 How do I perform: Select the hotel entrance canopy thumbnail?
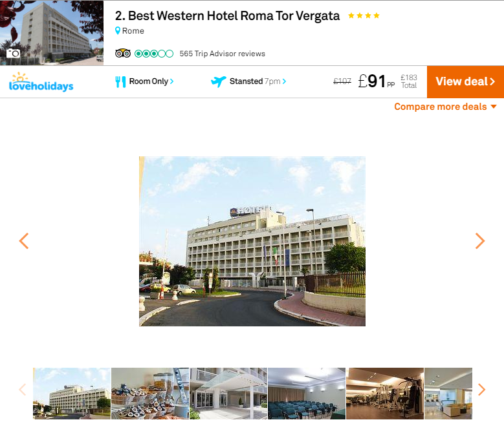pyautogui.click(x=228, y=394)
